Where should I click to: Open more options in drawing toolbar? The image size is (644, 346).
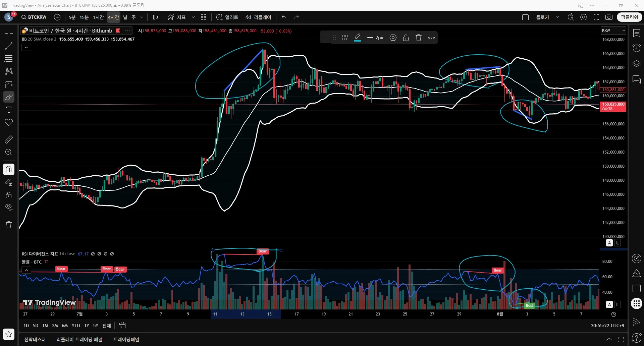pyautogui.click(x=432, y=38)
